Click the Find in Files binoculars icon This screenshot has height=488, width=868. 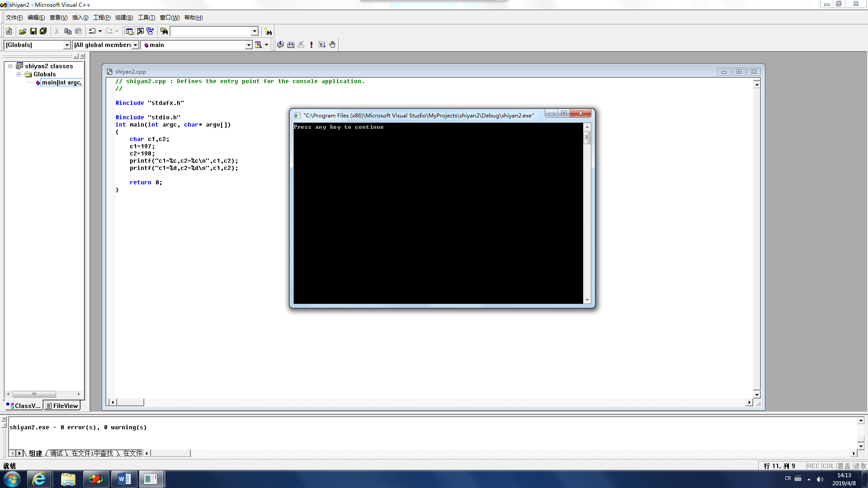pyautogui.click(x=164, y=31)
